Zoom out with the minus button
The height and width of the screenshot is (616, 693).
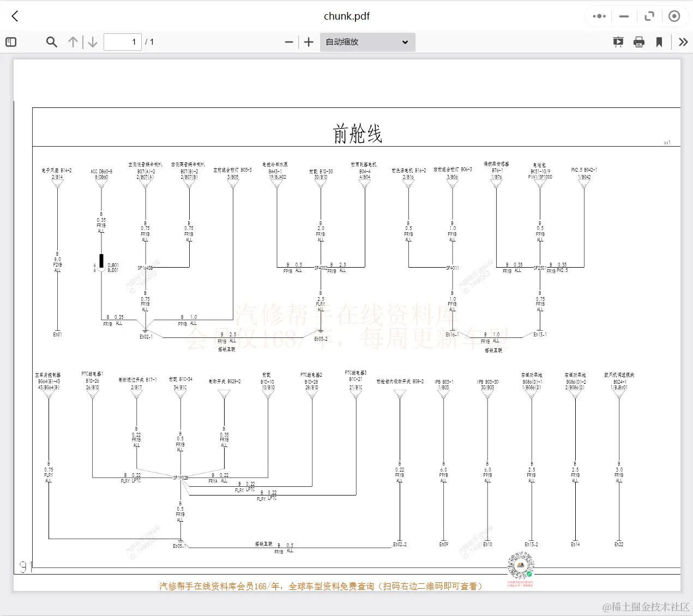pyautogui.click(x=289, y=42)
